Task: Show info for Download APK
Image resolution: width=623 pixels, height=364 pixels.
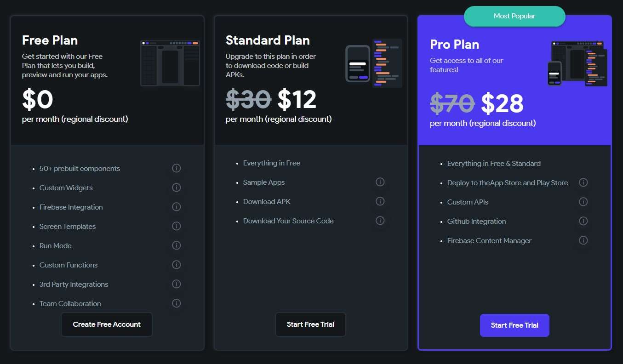Action: [x=380, y=201]
